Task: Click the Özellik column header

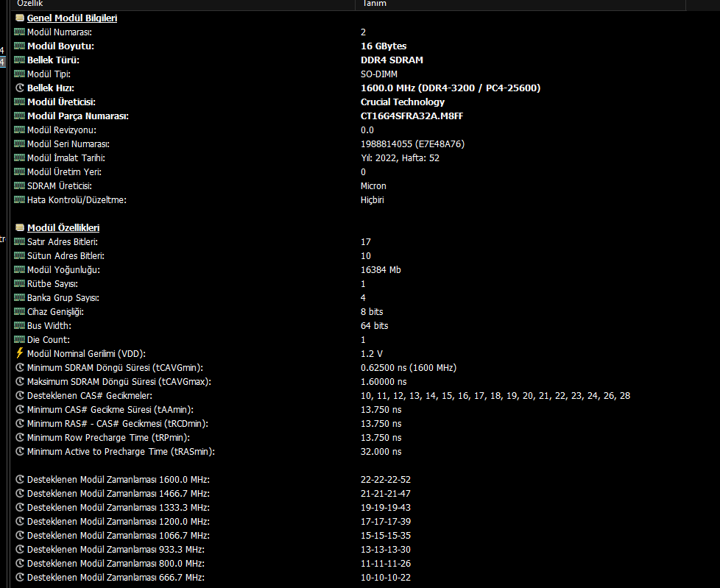Action: point(183,4)
